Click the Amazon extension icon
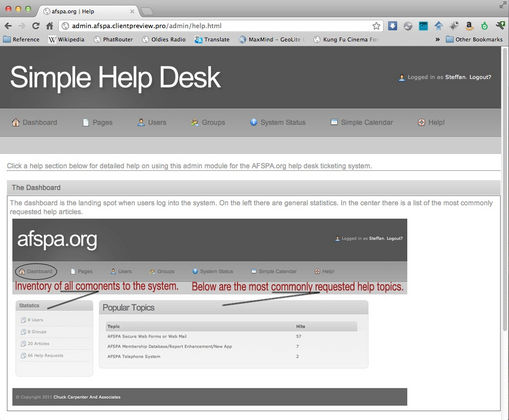 point(469,26)
